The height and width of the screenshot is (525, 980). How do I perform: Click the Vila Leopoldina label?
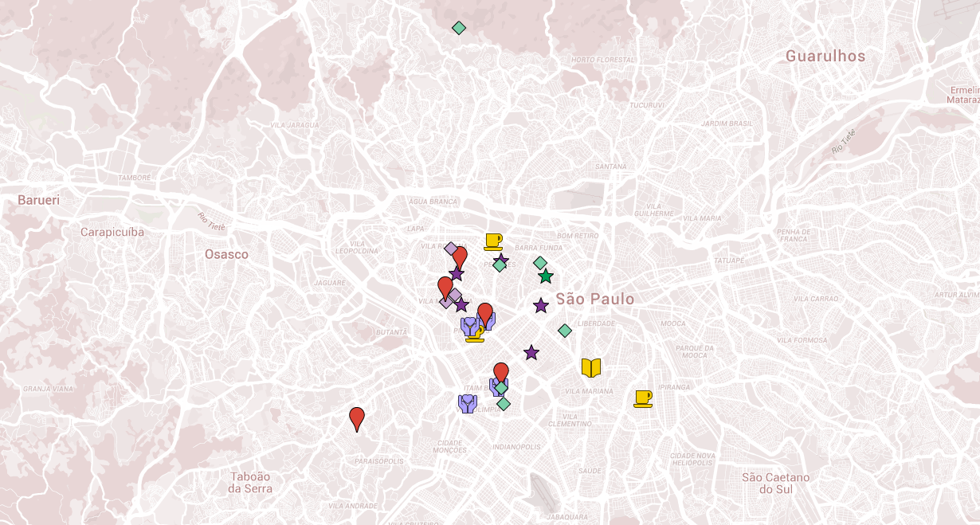click(356, 246)
